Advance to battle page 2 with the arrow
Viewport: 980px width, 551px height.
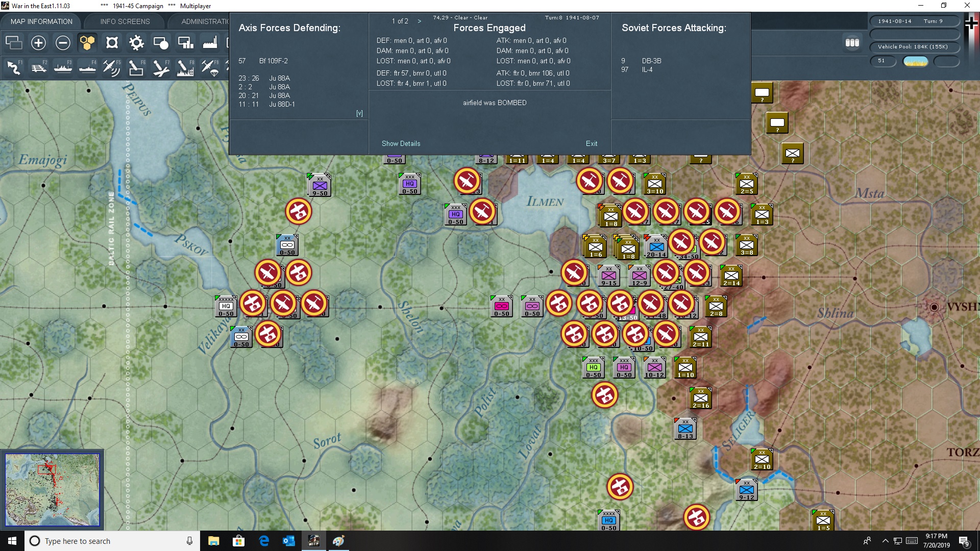tap(420, 21)
